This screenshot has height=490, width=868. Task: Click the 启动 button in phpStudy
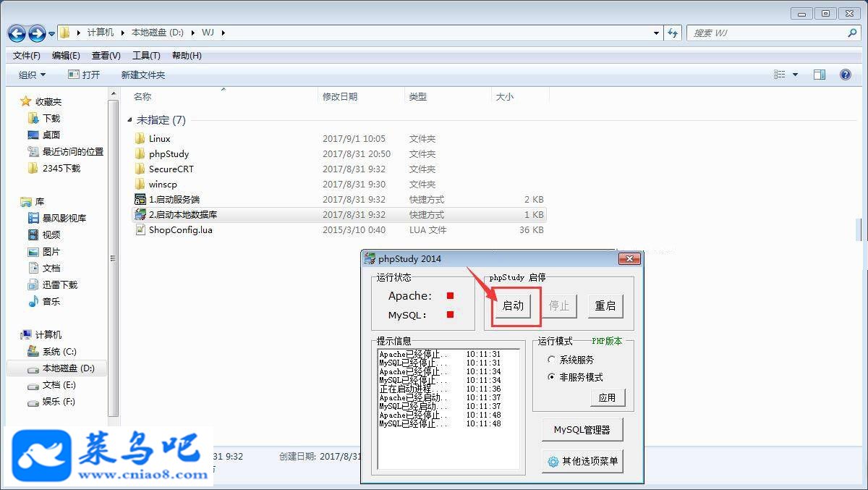(x=513, y=305)
